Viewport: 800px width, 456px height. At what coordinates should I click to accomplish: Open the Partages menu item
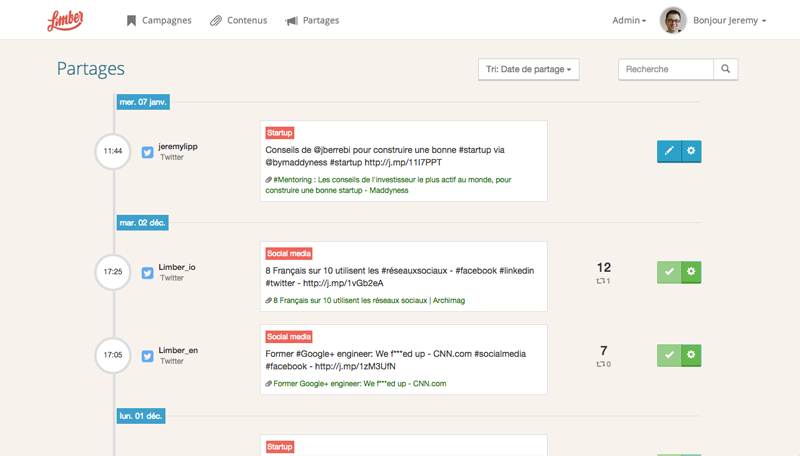(312, 20)
